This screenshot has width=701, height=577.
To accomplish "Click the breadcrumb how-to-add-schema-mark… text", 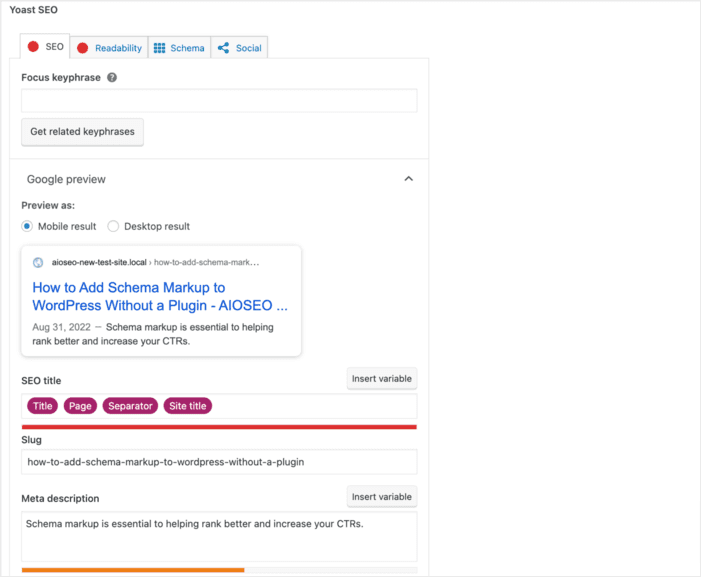I will (207, 262).
